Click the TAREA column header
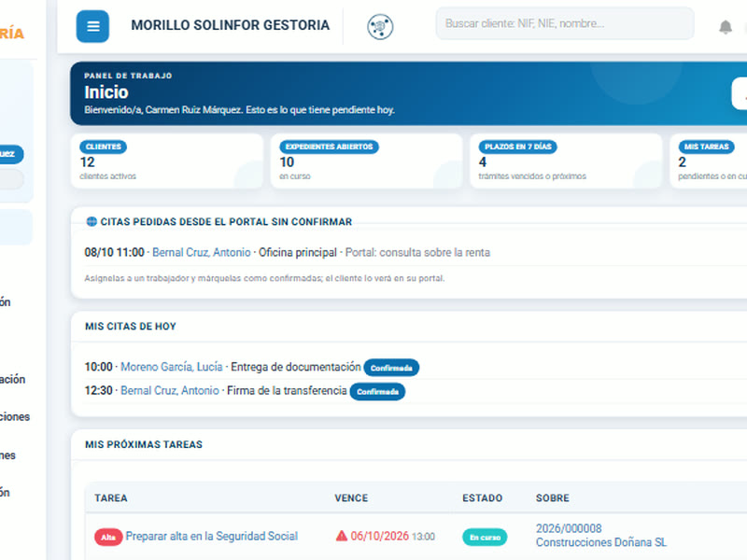 [x=111, y=498]
